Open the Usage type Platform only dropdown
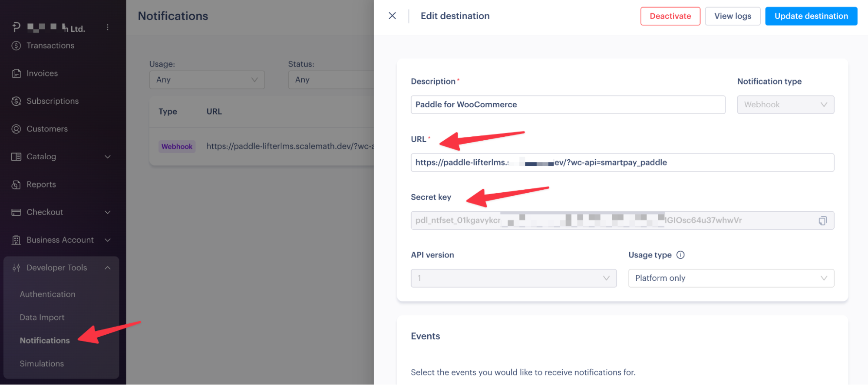 coord(731,278)
